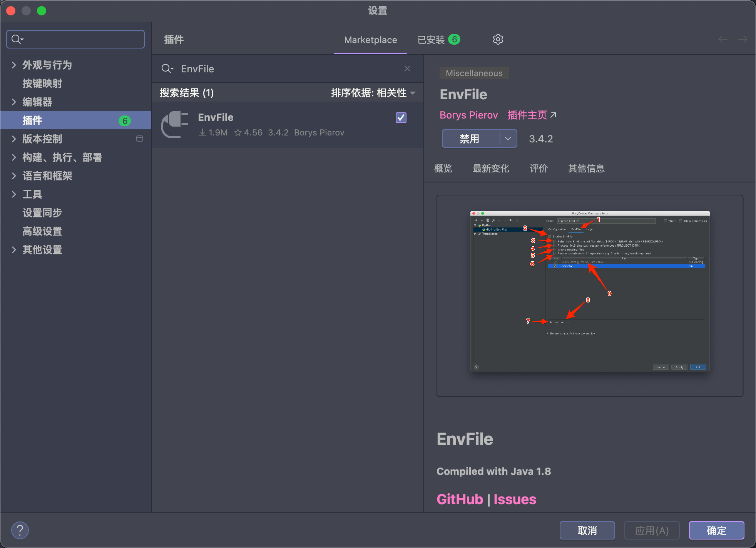
Task: Click the 取消 button
Action: (587, 530)
